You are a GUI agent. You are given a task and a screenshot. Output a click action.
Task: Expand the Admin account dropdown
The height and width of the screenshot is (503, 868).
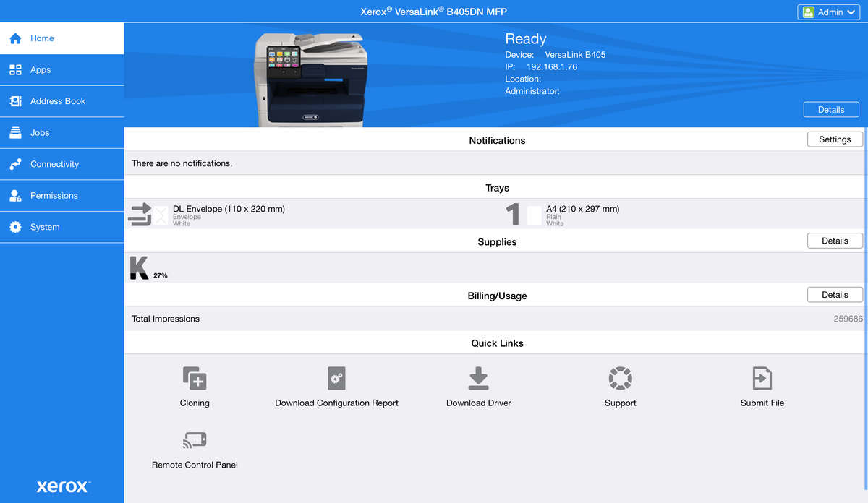pyautogui.click(x=827, y=12)
